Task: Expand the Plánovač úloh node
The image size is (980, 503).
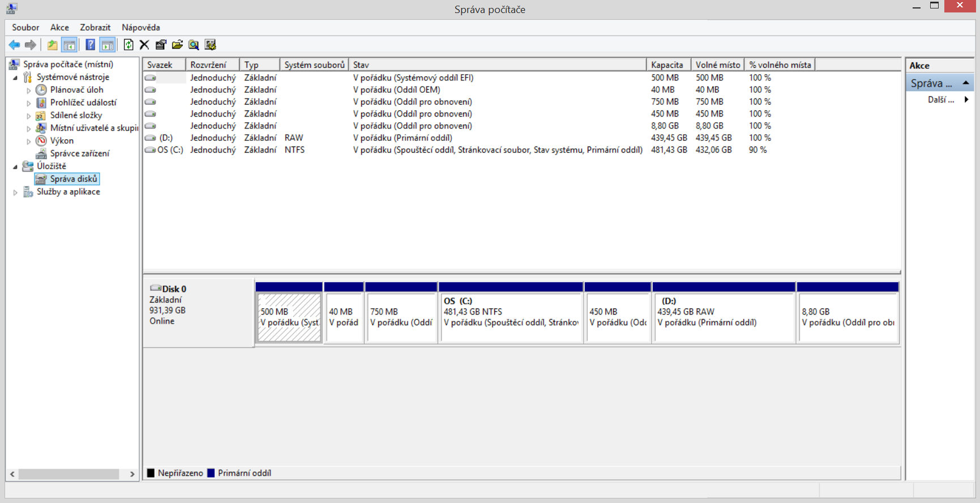Action: (29, 90)
